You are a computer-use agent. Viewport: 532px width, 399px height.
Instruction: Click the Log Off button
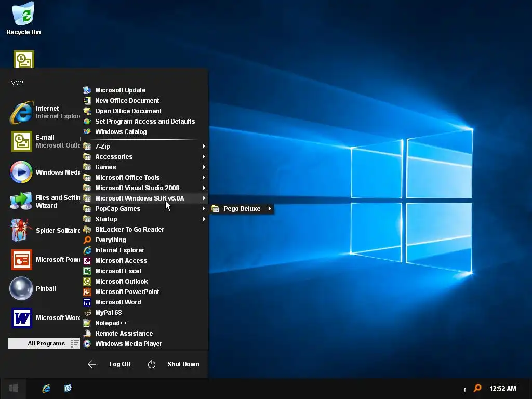point(120,364)
